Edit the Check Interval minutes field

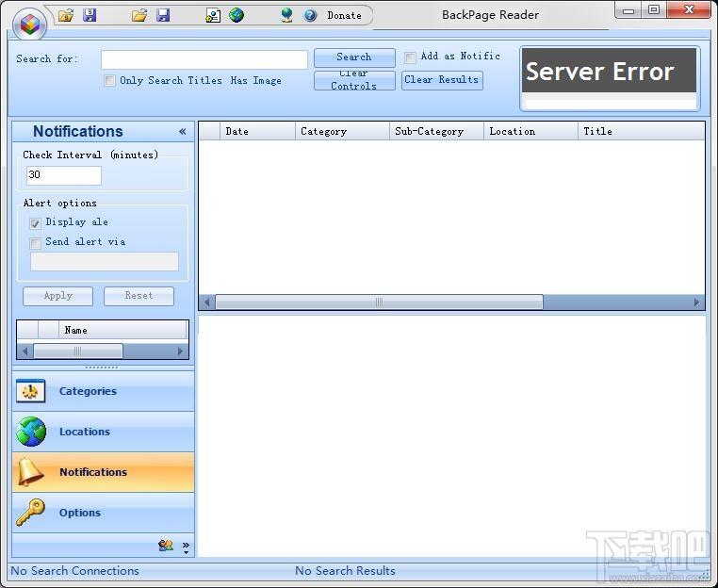(64, 175)
